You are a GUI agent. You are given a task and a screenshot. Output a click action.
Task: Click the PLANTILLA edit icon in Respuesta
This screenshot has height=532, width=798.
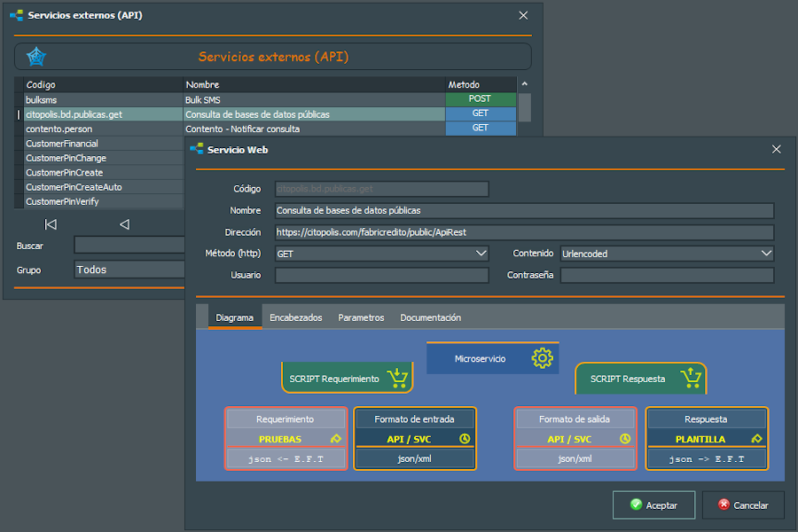(755, 439)
